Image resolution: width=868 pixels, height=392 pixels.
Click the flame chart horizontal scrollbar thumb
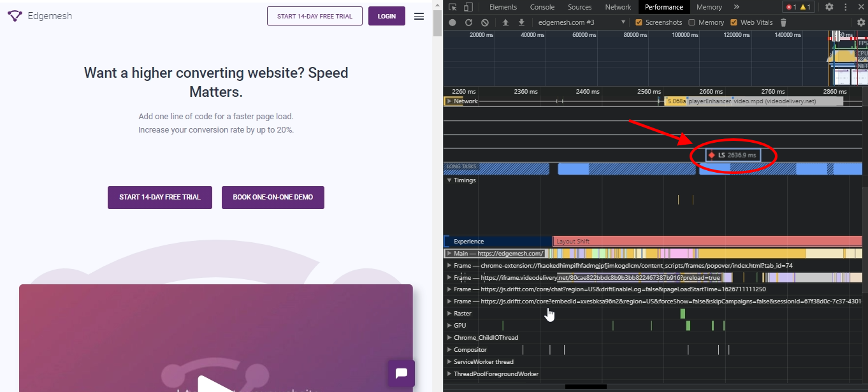click(x=586, y=386)
